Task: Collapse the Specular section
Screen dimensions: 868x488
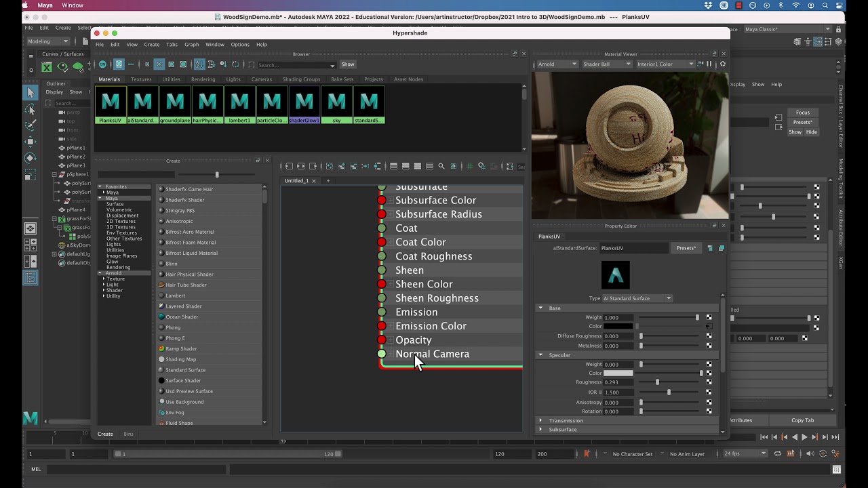Action: point(540,355)
